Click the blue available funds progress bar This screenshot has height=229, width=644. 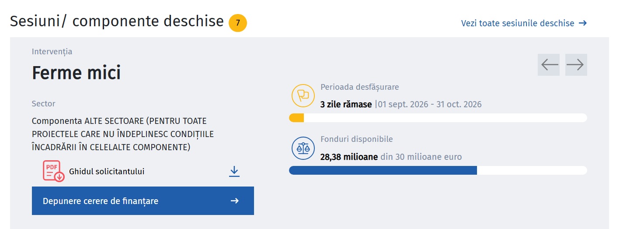point(438,170)
